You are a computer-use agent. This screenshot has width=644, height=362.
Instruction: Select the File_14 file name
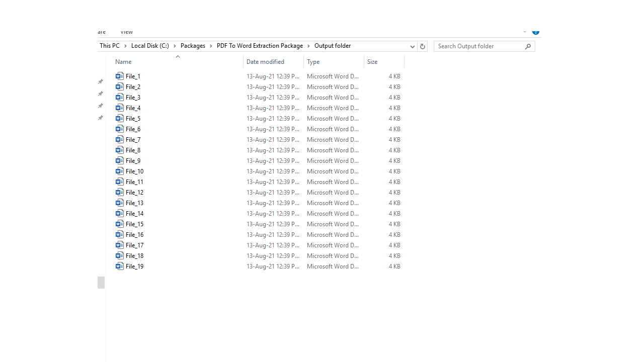coord(134,214)
